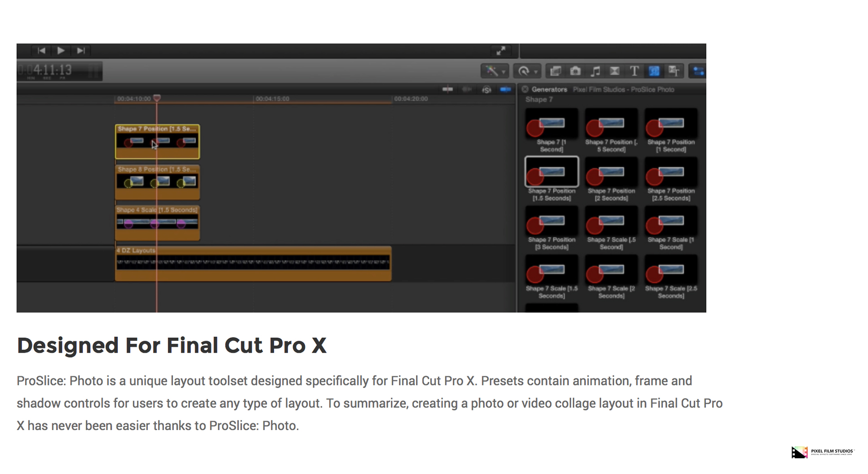The image size is (868, 474).
Task: Select the Shape 4 Scale timeline clip
Action: click(157, 223)
